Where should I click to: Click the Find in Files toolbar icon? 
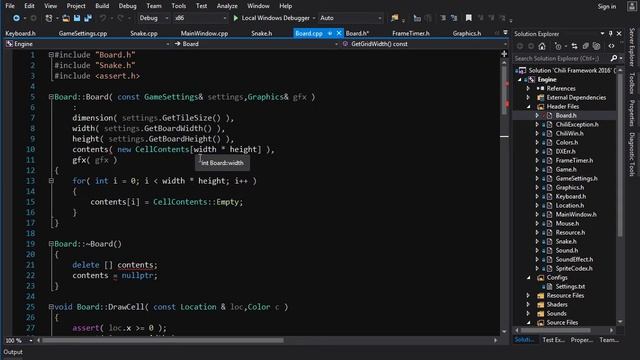coord(394,18)
